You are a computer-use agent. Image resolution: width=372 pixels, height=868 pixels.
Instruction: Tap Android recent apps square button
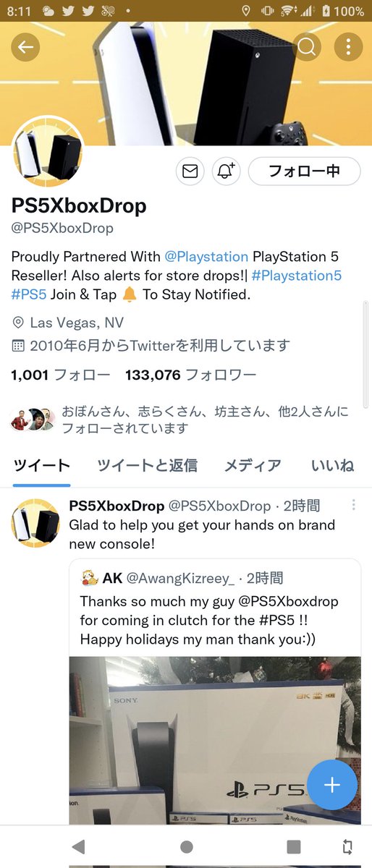point(293,846)
